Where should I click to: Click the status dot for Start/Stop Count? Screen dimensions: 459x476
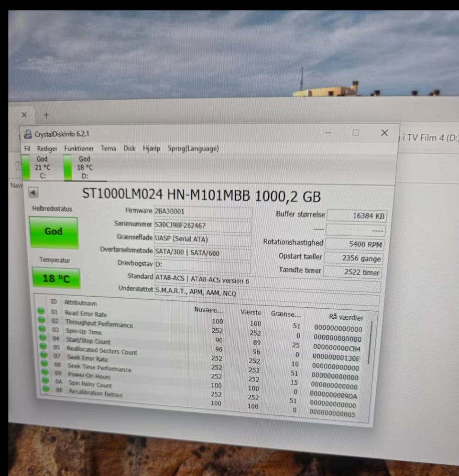pyautogui.click(x=43, y=337)
